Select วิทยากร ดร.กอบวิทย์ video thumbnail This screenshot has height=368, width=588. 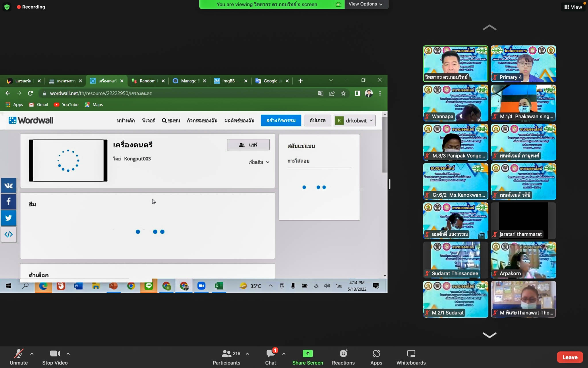click(x=455, y=64)
